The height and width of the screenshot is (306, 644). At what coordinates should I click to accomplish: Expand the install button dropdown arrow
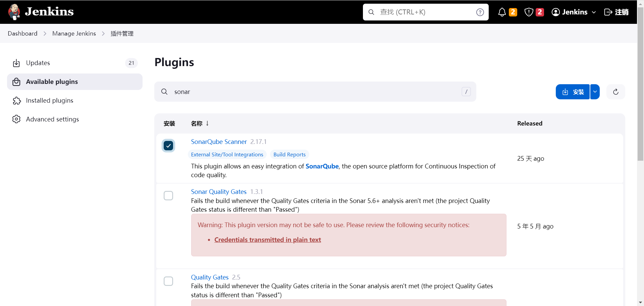(595, 92)
